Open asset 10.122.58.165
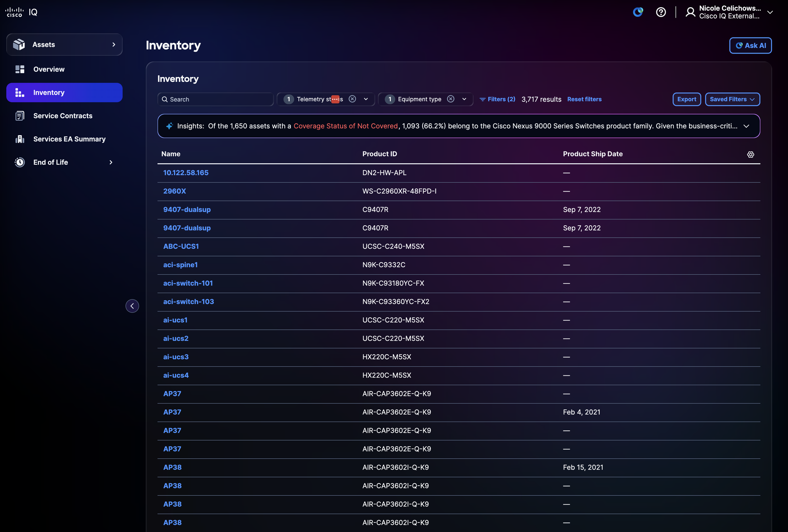This screenshot has width=788, height=532. coord(186,173)
